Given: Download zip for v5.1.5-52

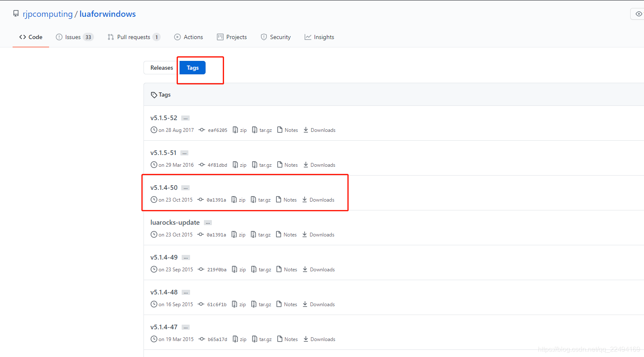Looking at the screenshot, I should point(240,130).
